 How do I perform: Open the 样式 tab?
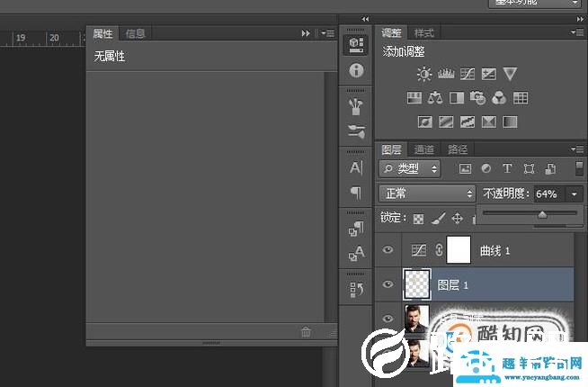point(423,33)
